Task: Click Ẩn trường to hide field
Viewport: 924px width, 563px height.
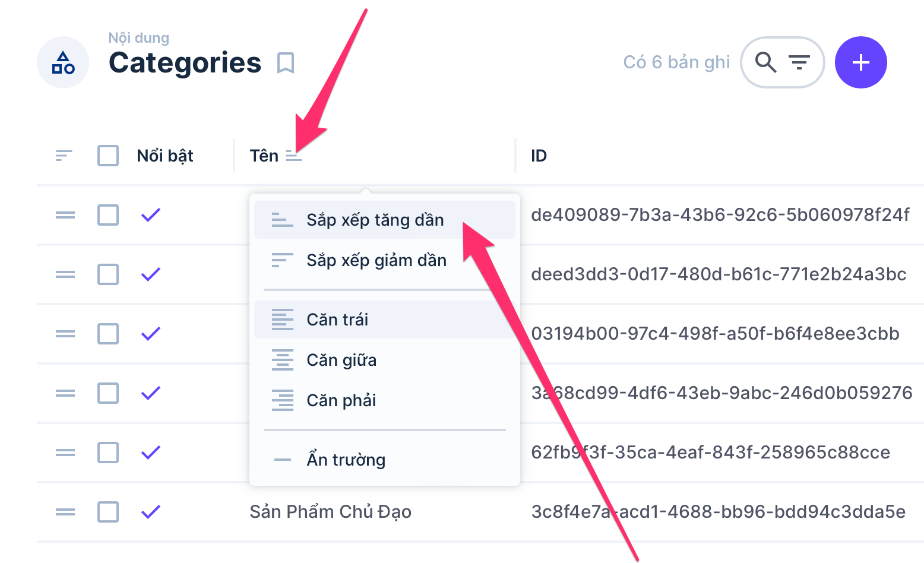Action: pyautogui.click(x=346, y=460)
